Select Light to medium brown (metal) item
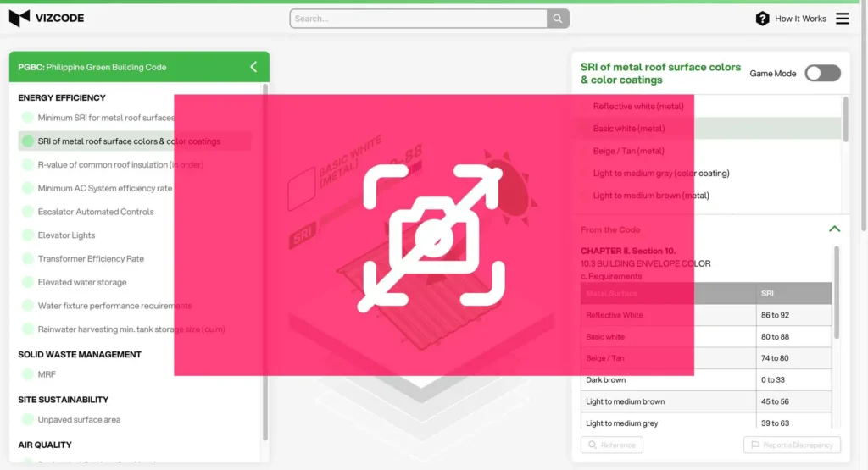 [x=651, y=196]
